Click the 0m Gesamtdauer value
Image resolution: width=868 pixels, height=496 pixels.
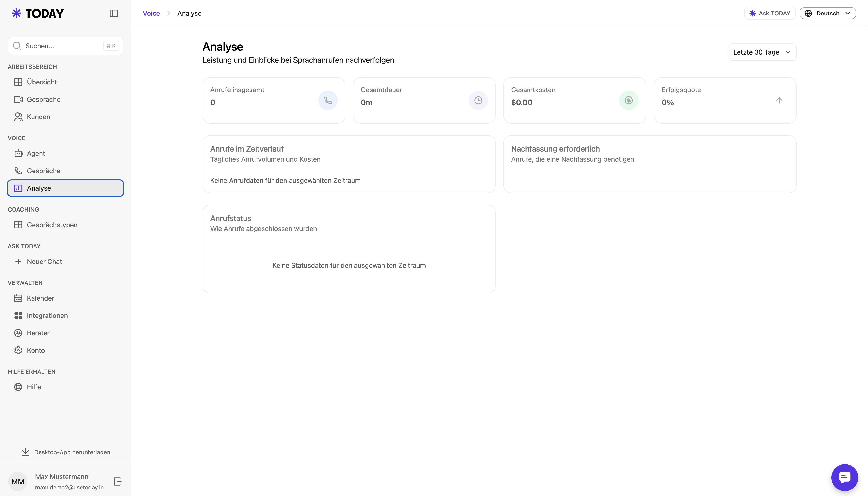tap(366, 103)
